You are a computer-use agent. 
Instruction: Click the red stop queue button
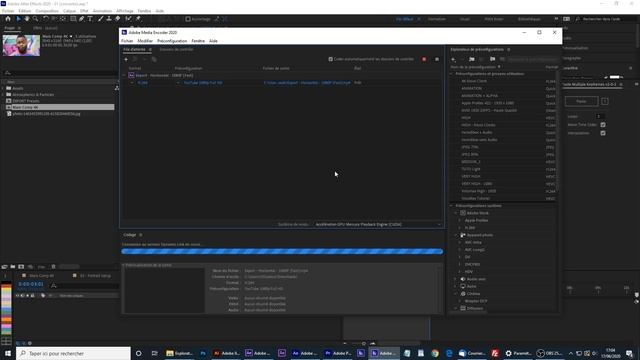click(x=424, y=60)
